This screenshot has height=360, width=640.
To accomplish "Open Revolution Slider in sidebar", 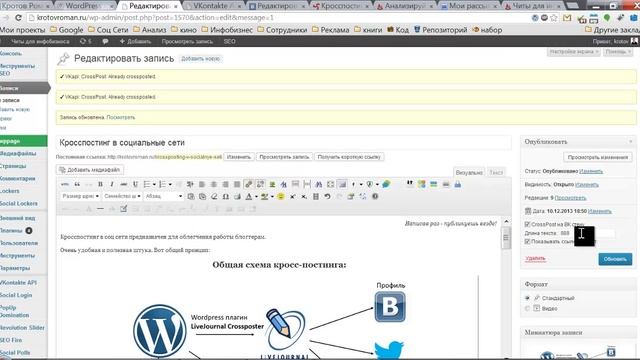I will pyautogui.click(x=22, y=327).
